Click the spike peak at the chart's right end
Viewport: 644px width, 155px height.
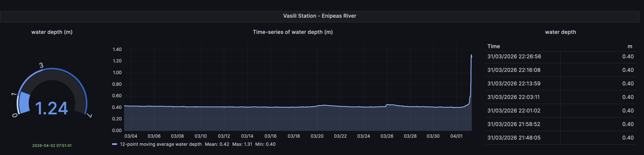471,55
